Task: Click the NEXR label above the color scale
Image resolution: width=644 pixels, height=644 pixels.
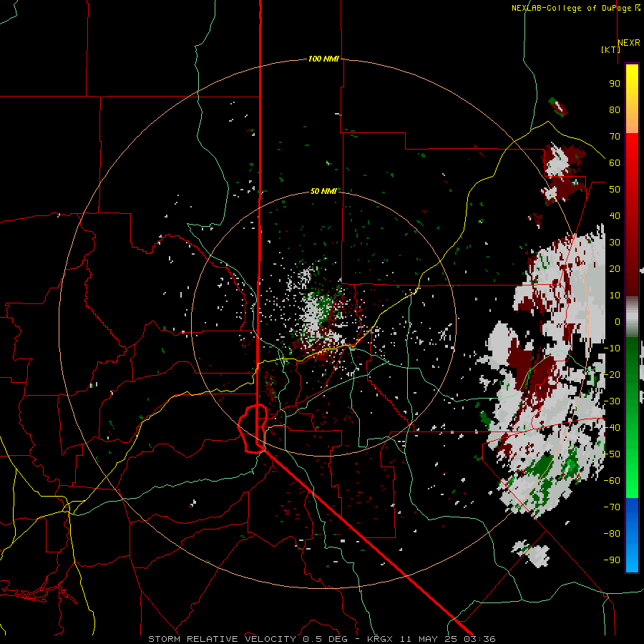Action: (629, 43)
